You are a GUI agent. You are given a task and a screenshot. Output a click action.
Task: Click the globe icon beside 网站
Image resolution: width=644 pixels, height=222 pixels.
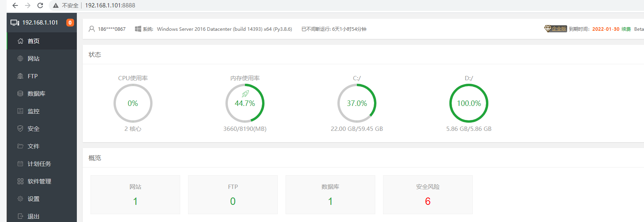pyautogui.click(x=20, y=58)
